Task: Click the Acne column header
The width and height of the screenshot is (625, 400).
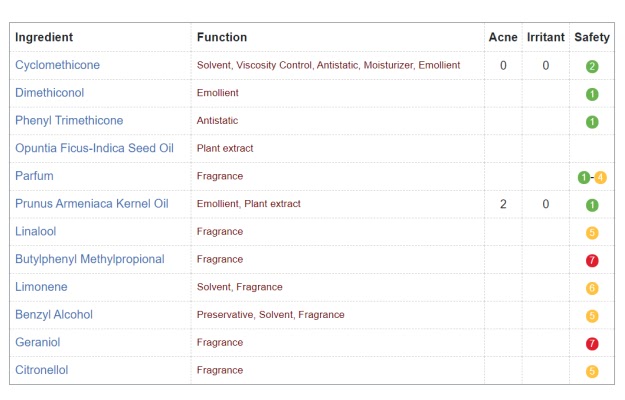Action: coord(503,37)
